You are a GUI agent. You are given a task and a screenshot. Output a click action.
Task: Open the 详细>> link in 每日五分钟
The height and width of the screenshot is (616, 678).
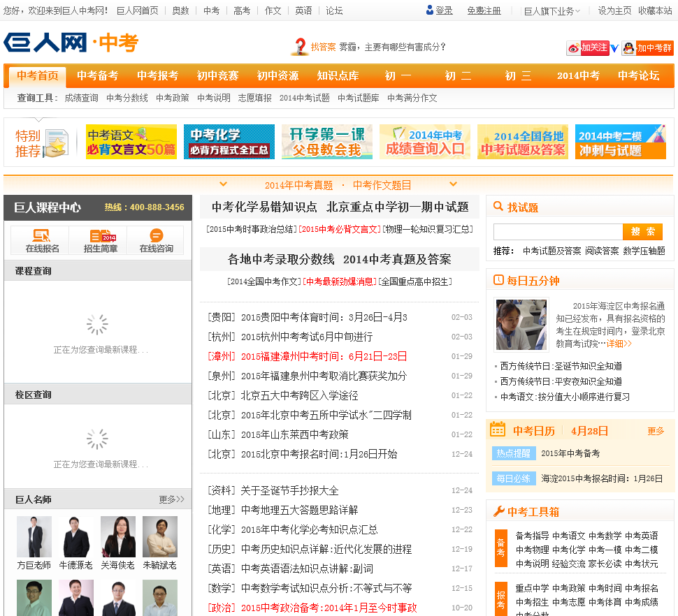(x=619, y=344)
